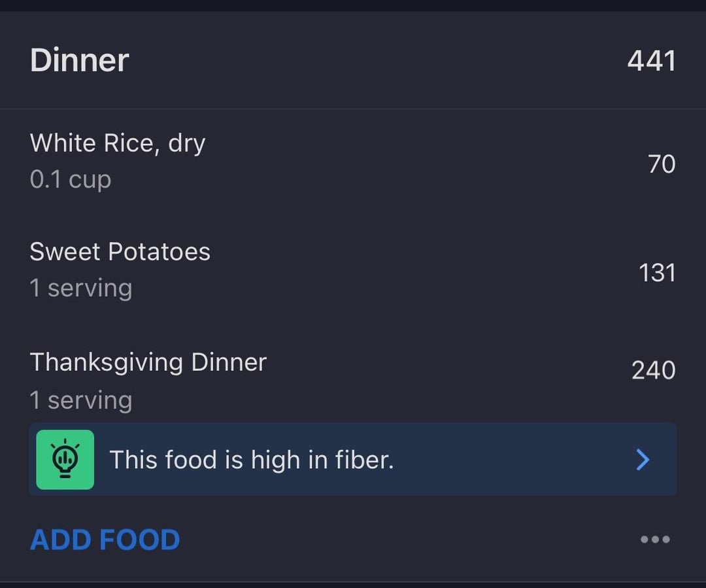This screenshot has height=588, width=706.
Task: Click Thanksgiving Dinner 1 serving label
Action: 81,400
